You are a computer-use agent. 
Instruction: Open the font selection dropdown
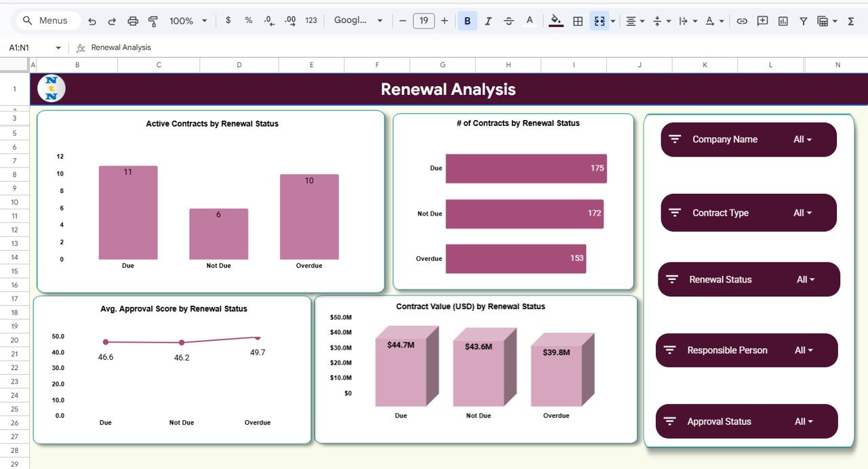(x=355, y=21)
